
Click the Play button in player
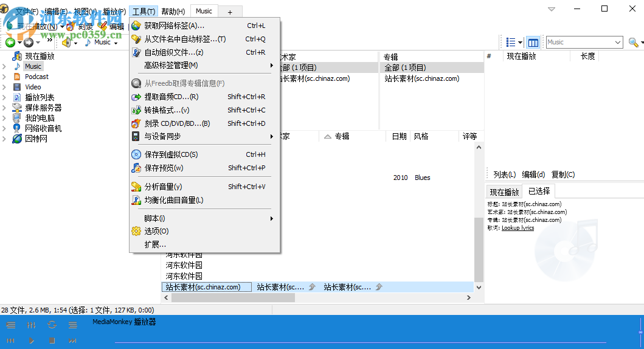[x=31, y=340]
